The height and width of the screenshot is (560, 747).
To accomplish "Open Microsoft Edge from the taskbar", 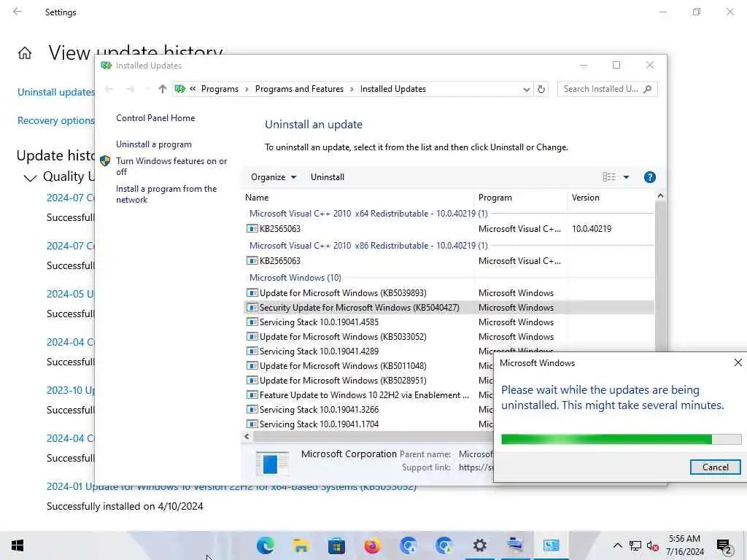I will (x=266, y=545).
